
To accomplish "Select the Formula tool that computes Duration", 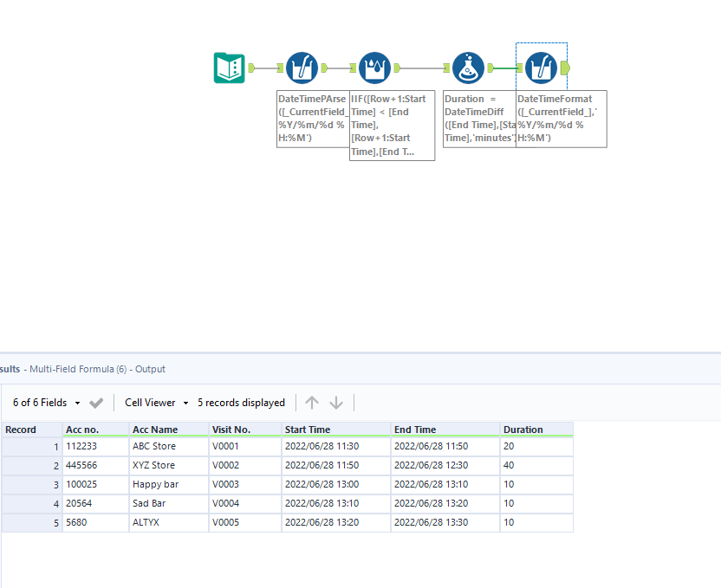I will click(468, 68).
